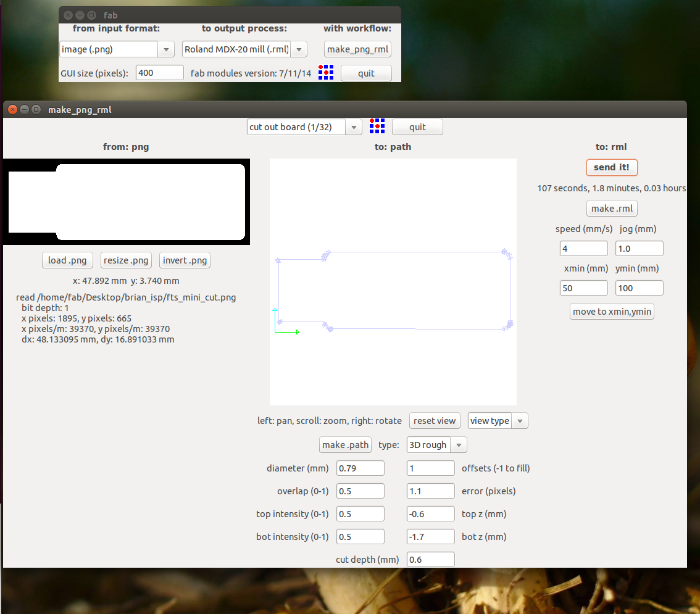The height and width of the screenshot is (614, 700).
Task: Expand the Roland MDX-20 mill output process dropdown
Action: point(244,49)
